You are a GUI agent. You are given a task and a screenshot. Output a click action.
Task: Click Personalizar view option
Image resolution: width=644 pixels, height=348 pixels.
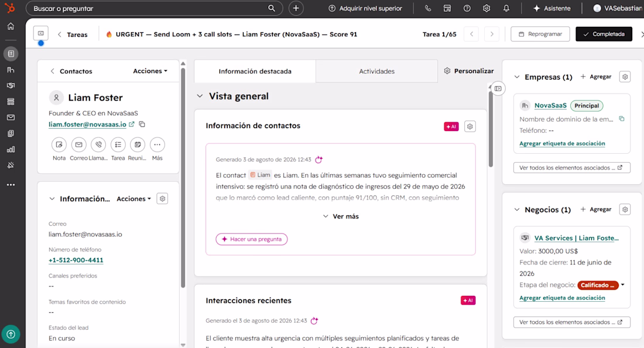468,71
